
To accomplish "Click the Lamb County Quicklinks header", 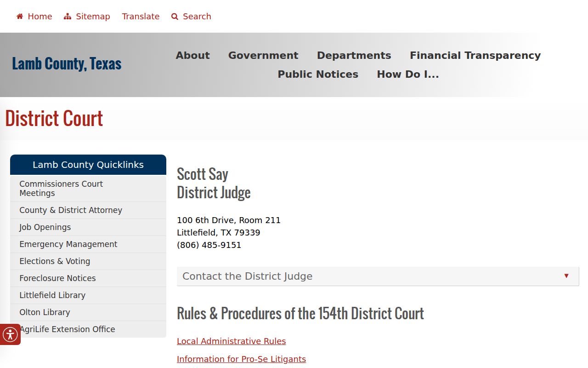I will 88,165.
